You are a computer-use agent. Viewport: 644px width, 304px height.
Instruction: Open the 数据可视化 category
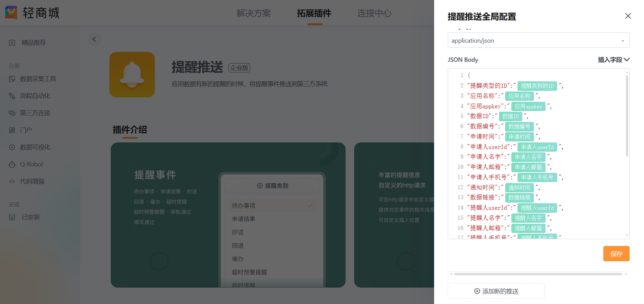coord(35,147)
